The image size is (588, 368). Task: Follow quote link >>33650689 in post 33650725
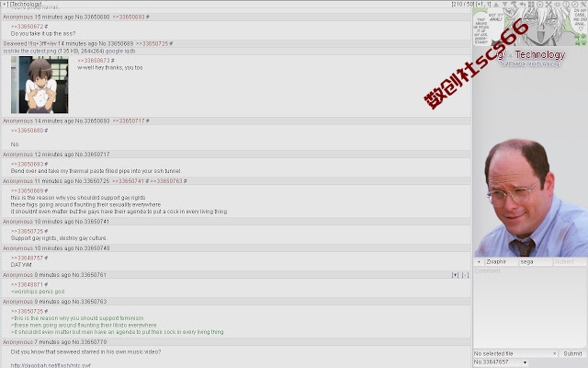[27, 190]
